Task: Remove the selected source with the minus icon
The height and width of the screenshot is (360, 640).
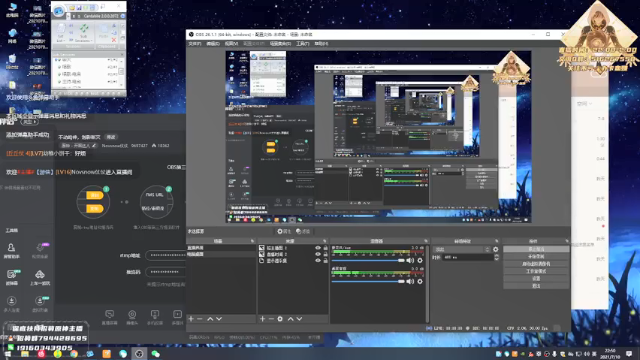Action: coord(271,319)
